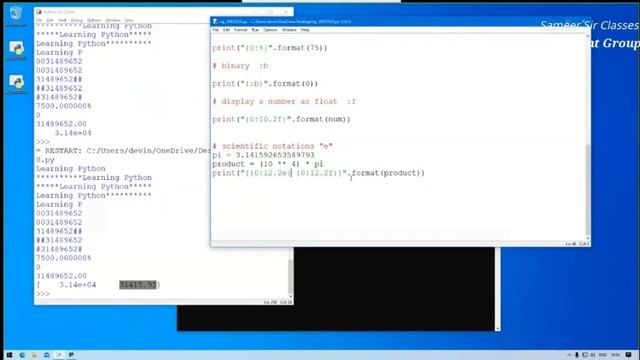640x360 pixels.
Task: Open the File menu in the editor window
Action: click(216, 30)
